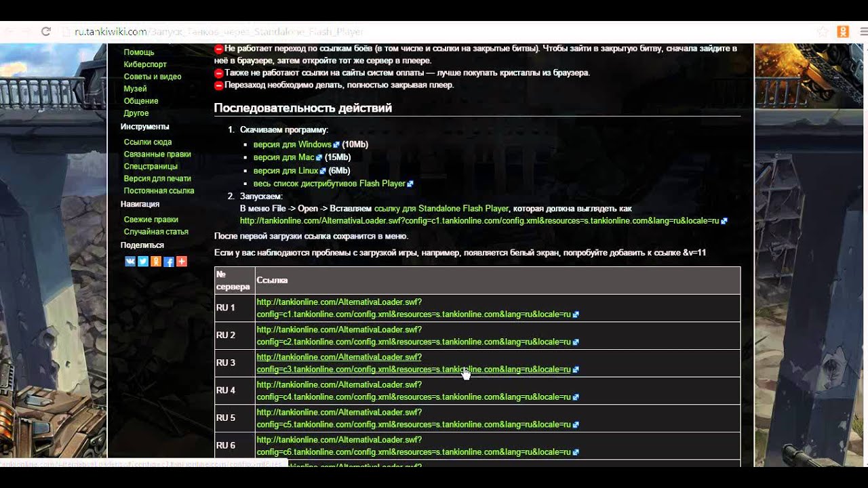Click the Поделиться sidebar heading
The width and height of the screenshot is (868, 488).
coord(142,245)
